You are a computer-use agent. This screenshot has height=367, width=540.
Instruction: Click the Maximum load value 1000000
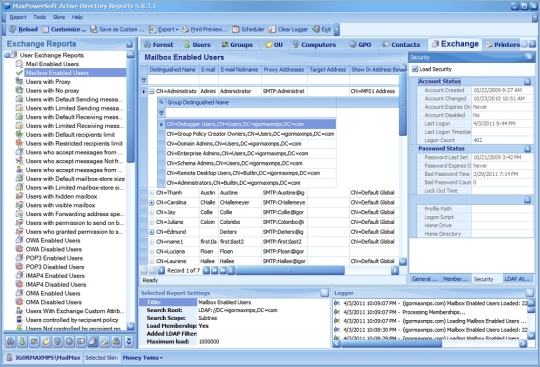click(209, 342)
